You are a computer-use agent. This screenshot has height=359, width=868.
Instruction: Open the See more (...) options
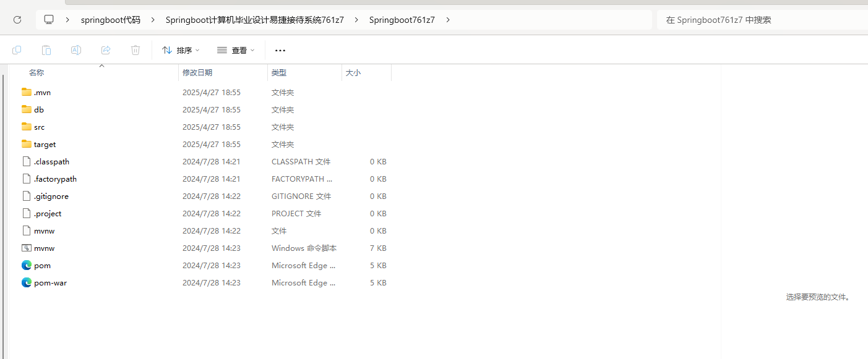pyautogui.click(x=280, y=50)
